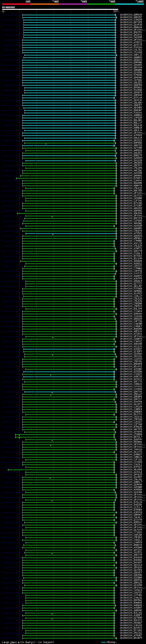Click the purple ~60% identity legend bar

click(x=73, y=4)
